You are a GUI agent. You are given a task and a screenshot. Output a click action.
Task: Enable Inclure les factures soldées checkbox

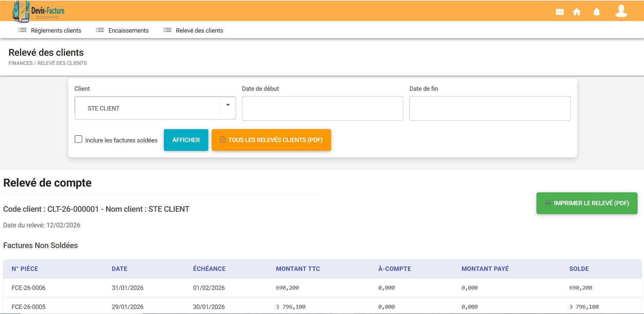78,139
